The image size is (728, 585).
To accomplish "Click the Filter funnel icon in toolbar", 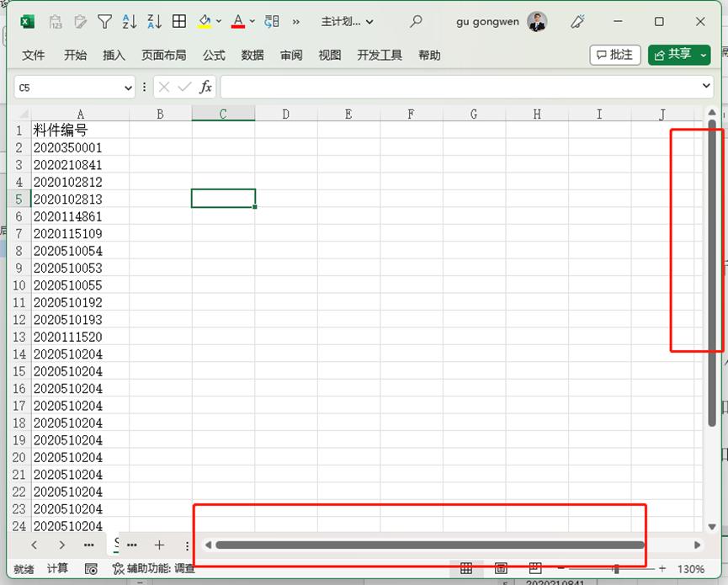I will point(104,22).
